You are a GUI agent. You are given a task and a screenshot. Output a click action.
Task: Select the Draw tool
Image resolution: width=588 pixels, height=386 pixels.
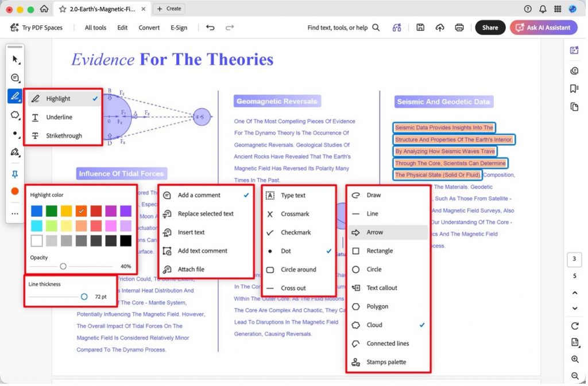(x=388, y=195)
